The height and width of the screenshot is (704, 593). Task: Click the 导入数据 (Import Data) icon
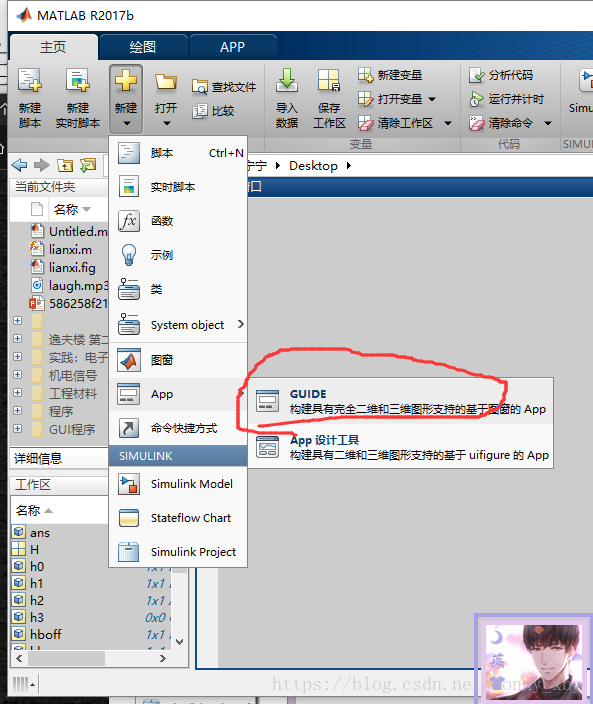pos(286,80)
